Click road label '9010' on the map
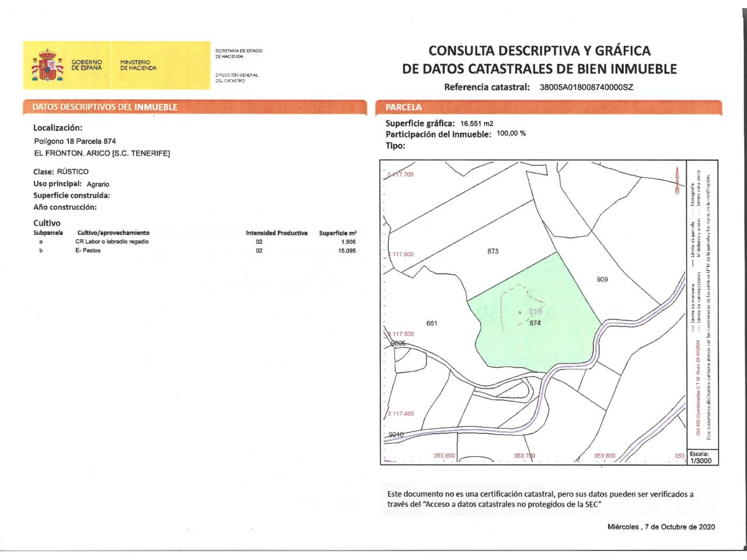The image size is (747, 560). pos(396,435)
